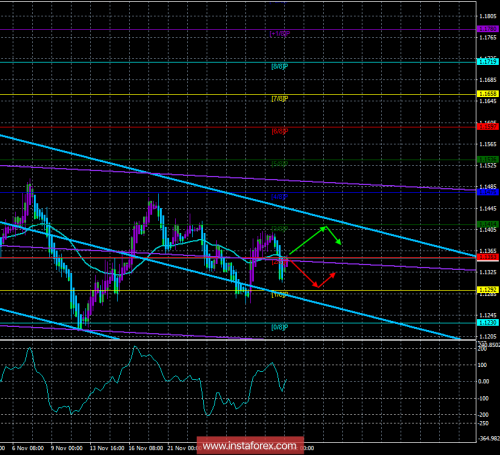Select the [+1/8]P Murray level label

(280, 34)
